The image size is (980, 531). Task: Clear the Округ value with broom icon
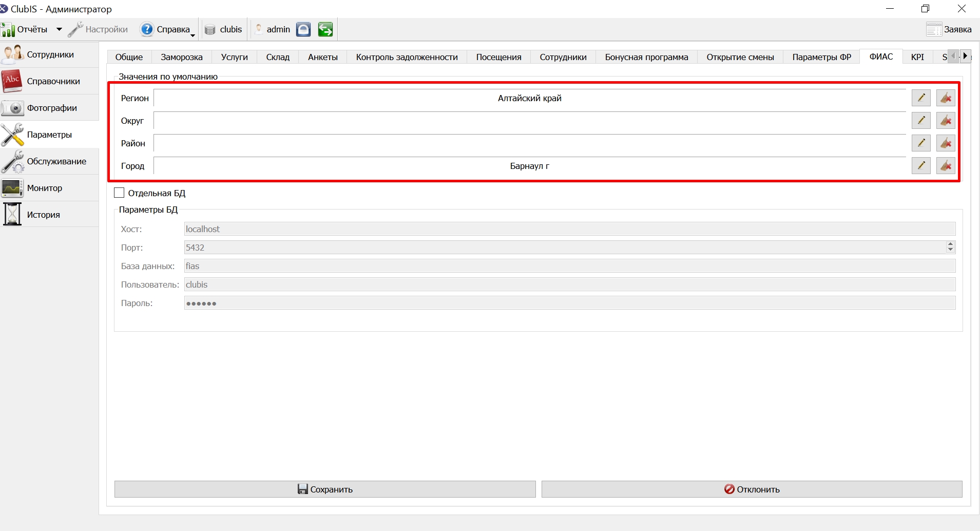coord(946,120)
